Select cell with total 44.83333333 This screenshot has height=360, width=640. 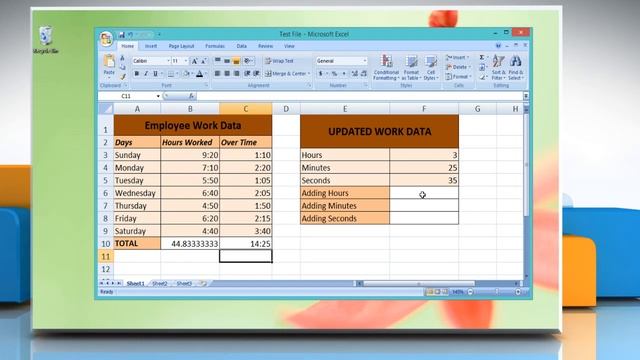tap(190, 244)
